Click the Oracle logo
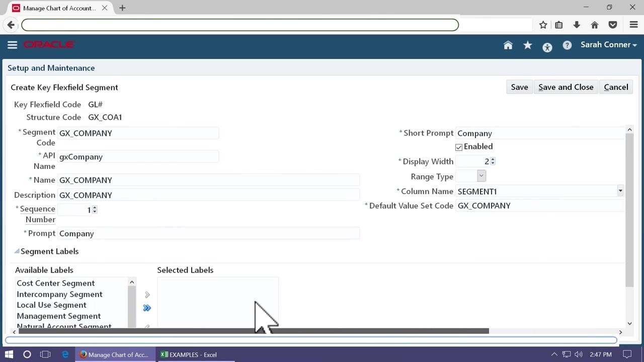644x362 pixels. (49, 45)
